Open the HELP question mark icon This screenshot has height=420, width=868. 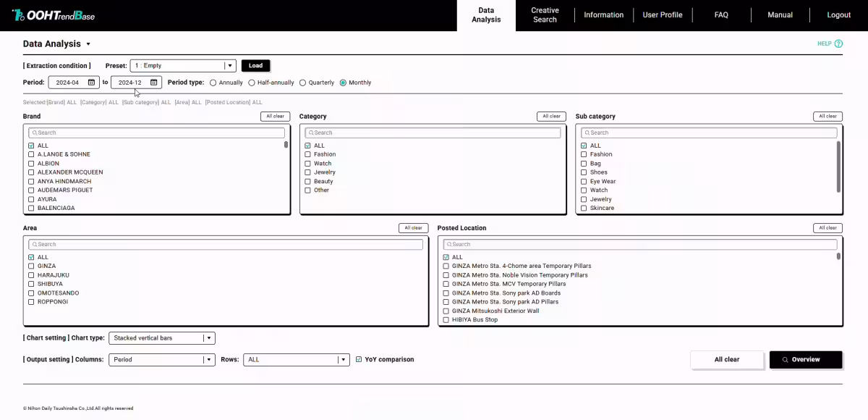(838, 43)
